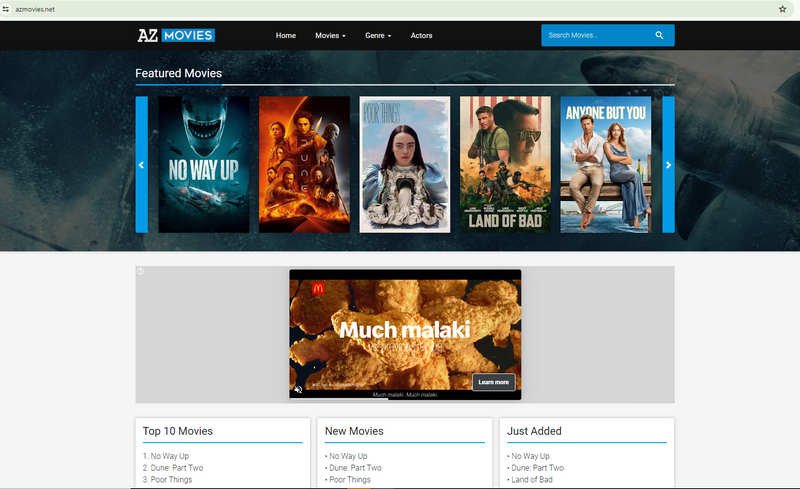Show next featured movies with right arrow

[x=668, y=164]
